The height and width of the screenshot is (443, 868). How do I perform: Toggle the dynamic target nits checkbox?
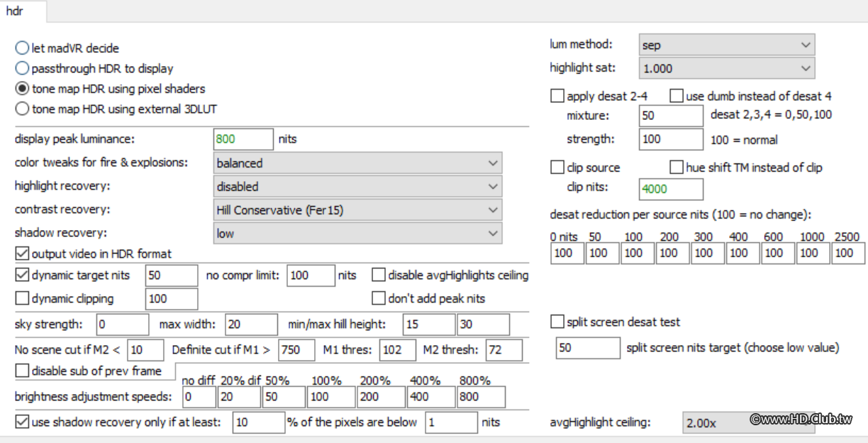click(x=22, y=275)
